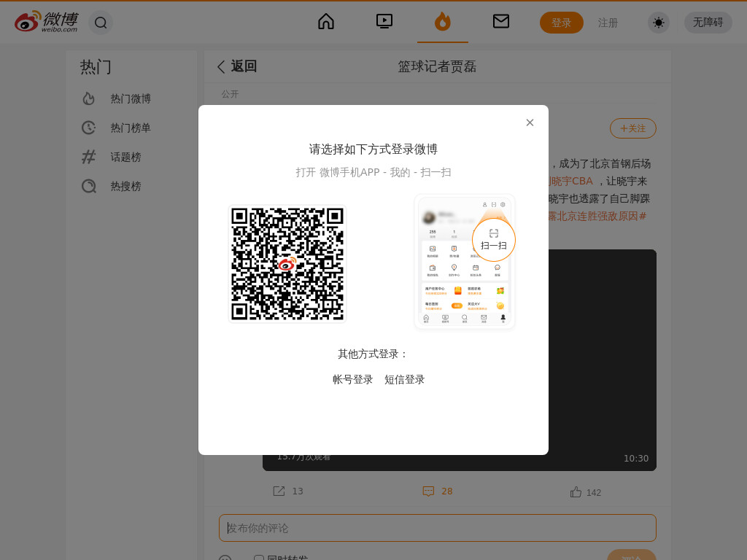
Task: Click the login QR code
Action: 287,264
